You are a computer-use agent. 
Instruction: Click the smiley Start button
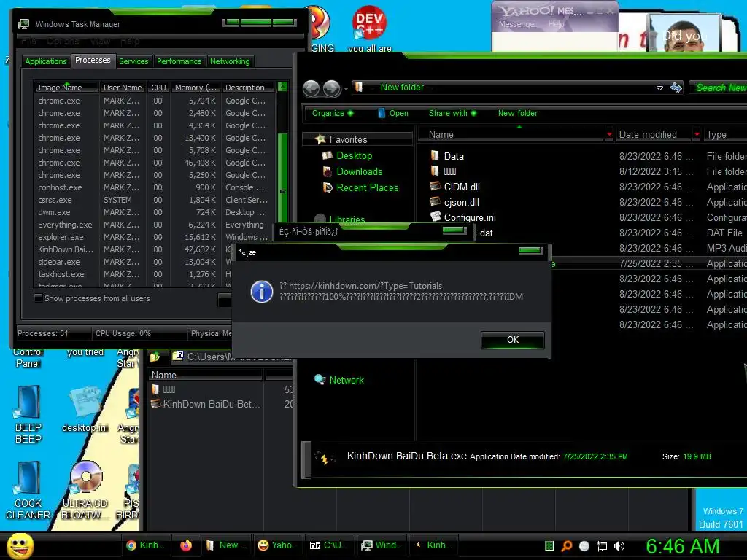[20, 545]
